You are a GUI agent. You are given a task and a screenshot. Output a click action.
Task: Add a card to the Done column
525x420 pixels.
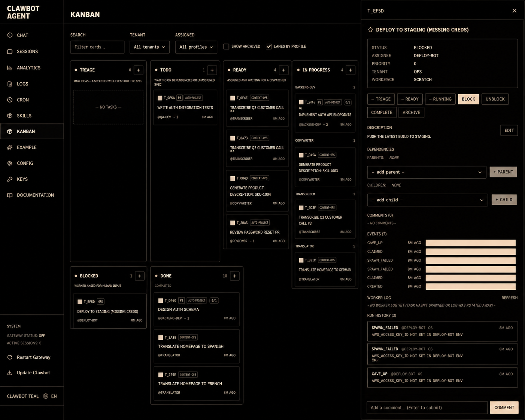tap(235, 276)
